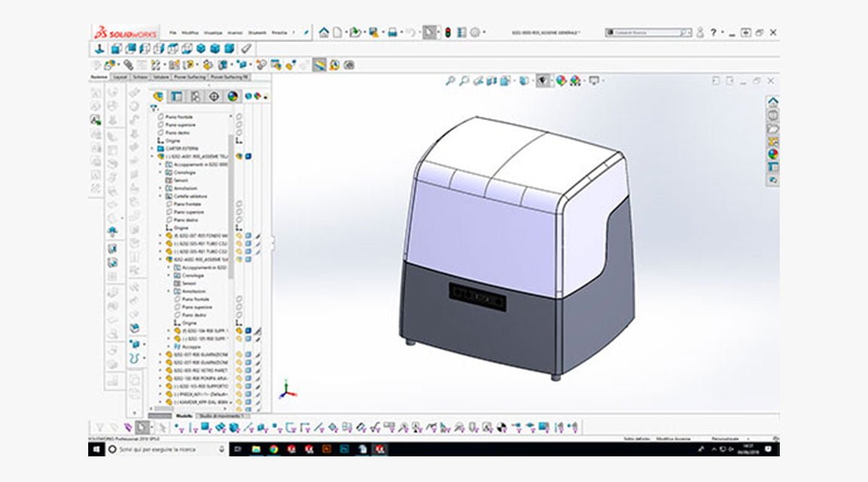Screen dimensions: 868x482
Task: Activate the Select cursor tool in top toolbar
Action: pos(429,32)
